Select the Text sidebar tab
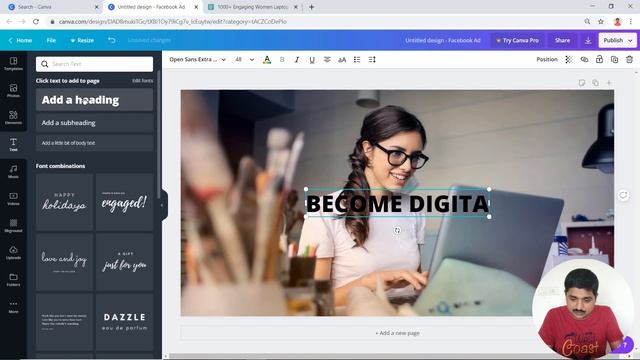Image resolution: width=640 pixels, height=360 pixels. 13,144
